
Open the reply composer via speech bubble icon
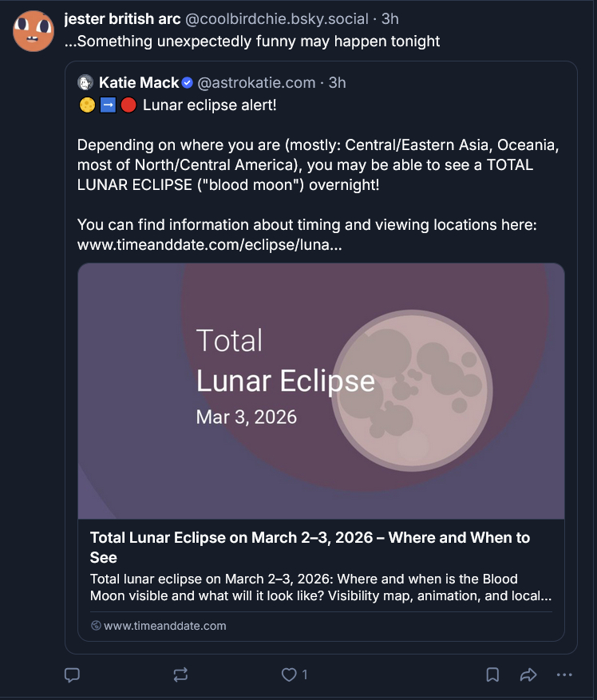point(72,675)
